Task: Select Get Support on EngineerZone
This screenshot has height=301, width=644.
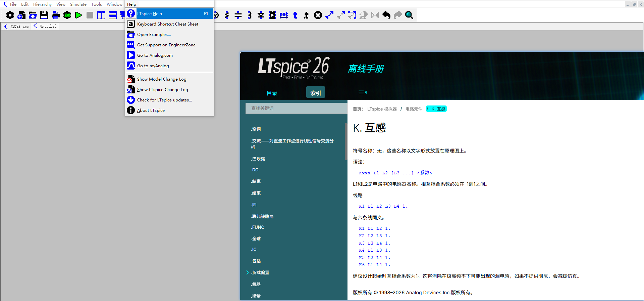Action: [170, 45]
